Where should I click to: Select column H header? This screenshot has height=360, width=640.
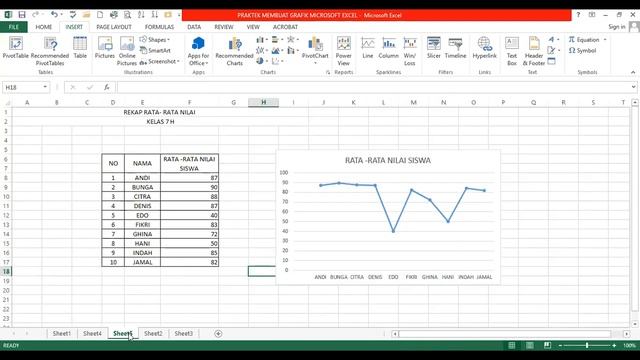tap(263, 102)
